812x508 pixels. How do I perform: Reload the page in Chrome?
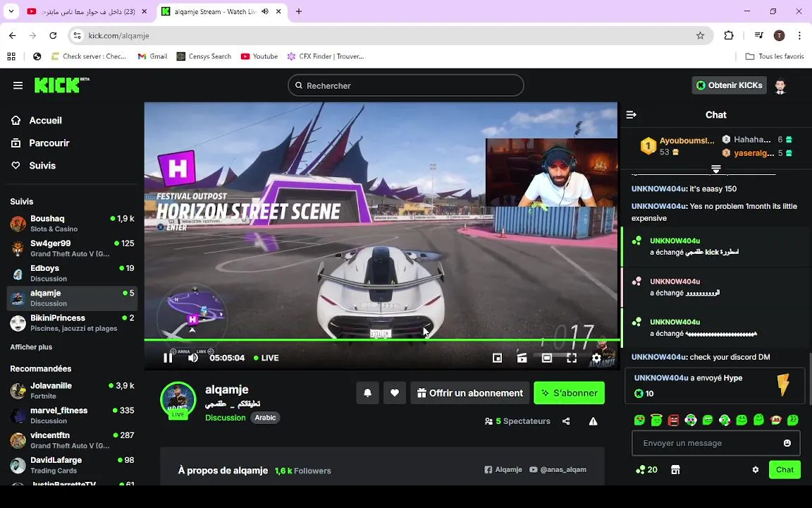click(53, 35)
